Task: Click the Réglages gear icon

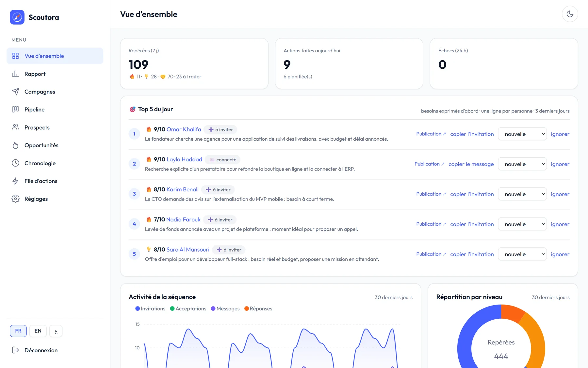Action: (15, 199)
